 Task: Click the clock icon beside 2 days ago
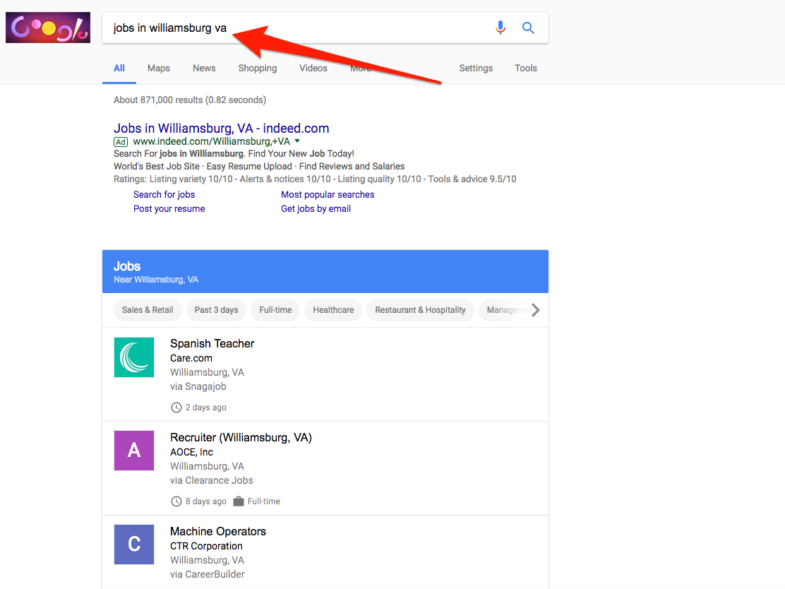click(x=176, y=407)
